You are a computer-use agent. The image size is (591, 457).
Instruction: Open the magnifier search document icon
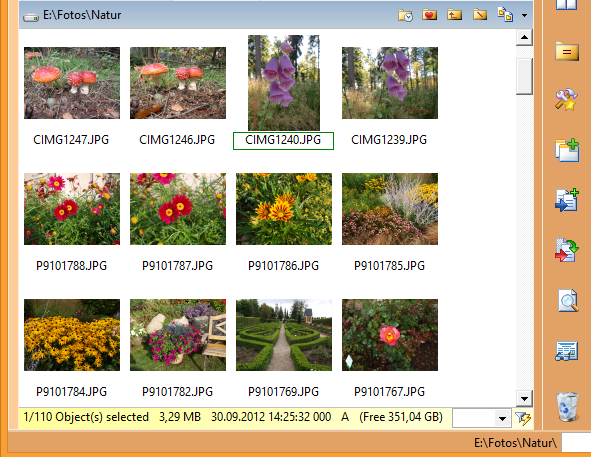(568, 301)
